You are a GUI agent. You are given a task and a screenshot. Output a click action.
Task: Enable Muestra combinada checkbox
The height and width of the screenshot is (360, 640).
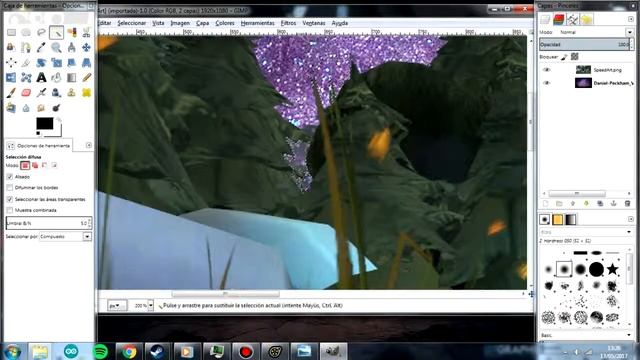(10, 210)
